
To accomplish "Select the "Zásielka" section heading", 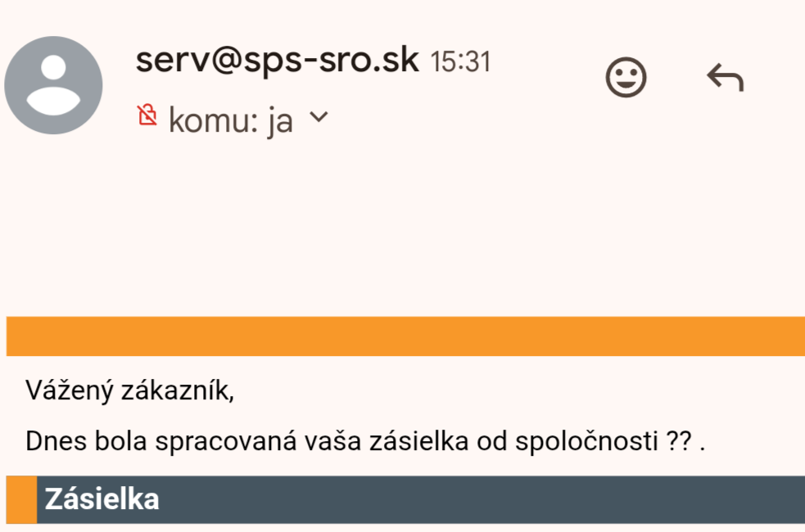I will 102,498.
